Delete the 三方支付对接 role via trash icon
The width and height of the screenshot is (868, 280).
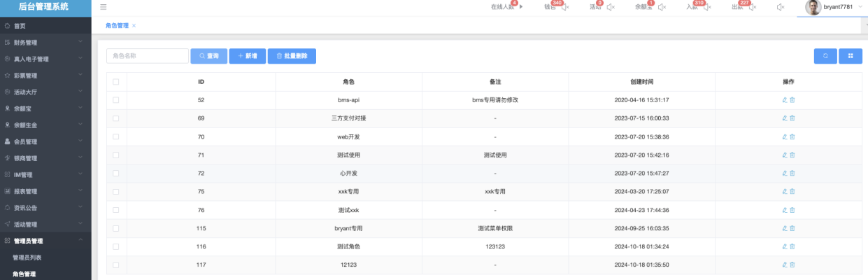[x=792, y=118]
